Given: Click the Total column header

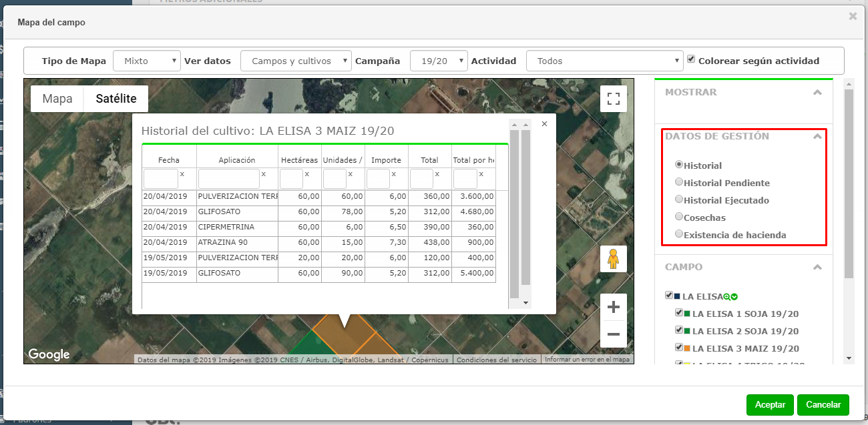Looking at the screenshot, I should click(430, 160).
